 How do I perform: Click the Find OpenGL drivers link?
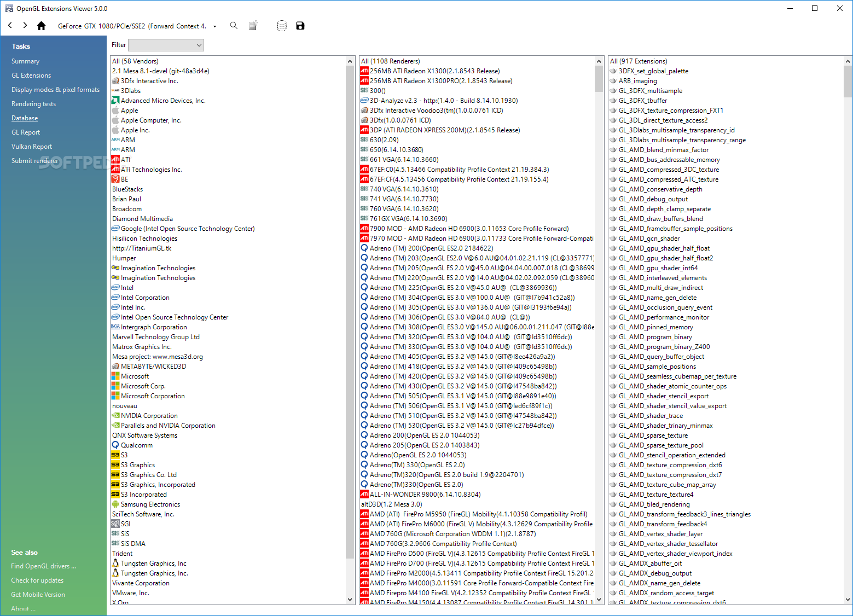click(x=43, y=566)
